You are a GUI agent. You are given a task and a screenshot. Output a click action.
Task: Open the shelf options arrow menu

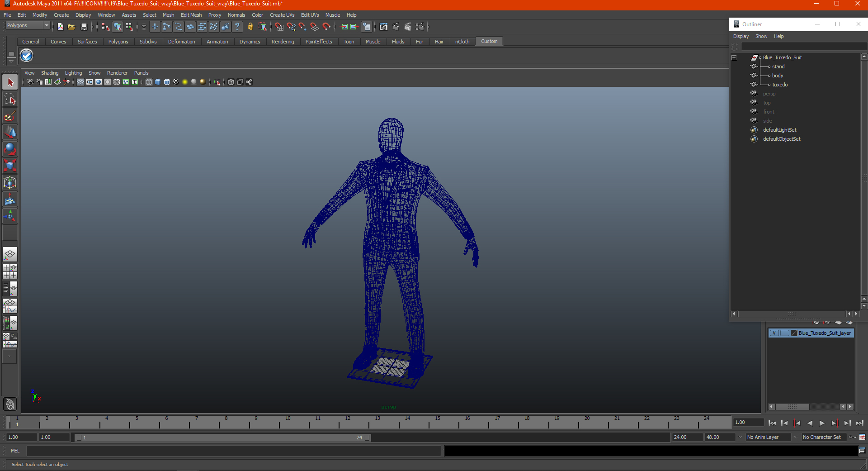(x=11, y=61)
